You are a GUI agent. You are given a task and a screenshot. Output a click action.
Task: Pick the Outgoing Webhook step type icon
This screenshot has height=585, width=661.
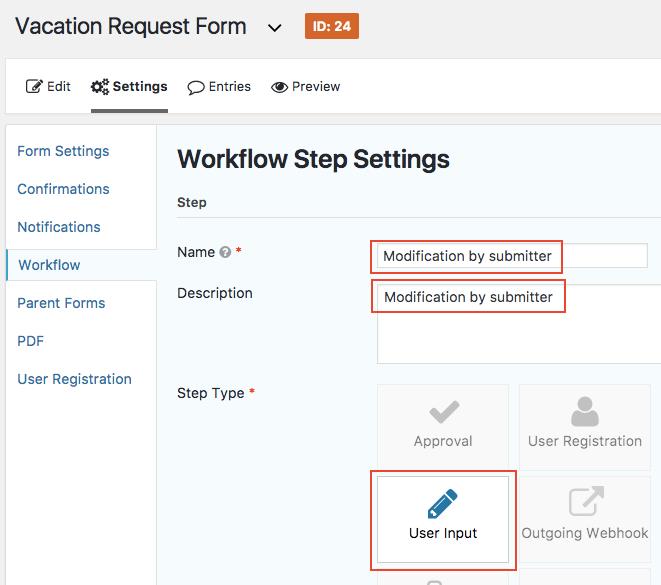(x=584, y=503)
